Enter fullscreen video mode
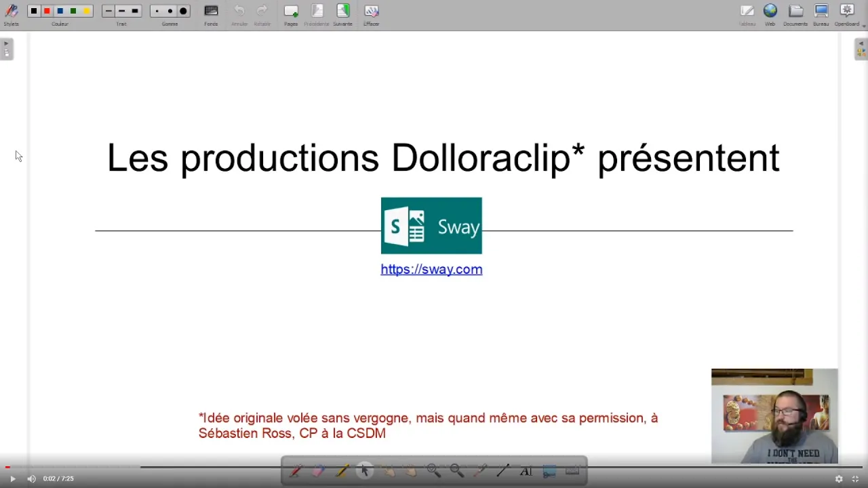This screenshot has width=868, height=488. (x=855, y=479)
